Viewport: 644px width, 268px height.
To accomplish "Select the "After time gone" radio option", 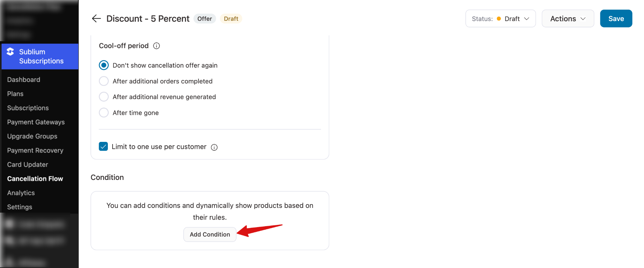I will pos(104,113).
